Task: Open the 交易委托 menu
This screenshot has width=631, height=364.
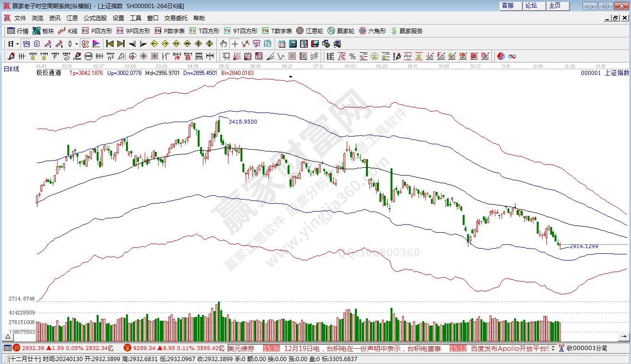Action: click(176, 18)
